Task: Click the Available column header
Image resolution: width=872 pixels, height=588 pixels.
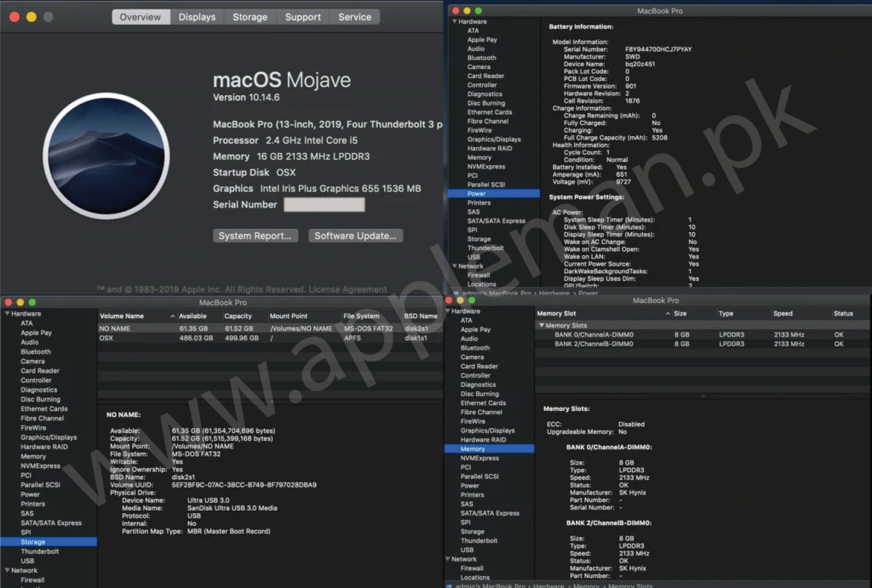Action: coord(199,316)
